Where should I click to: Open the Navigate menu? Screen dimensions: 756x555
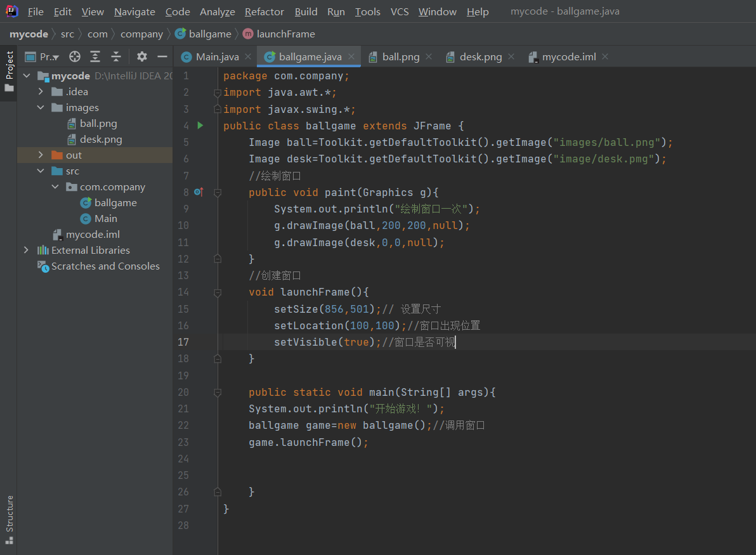point(134,11)
